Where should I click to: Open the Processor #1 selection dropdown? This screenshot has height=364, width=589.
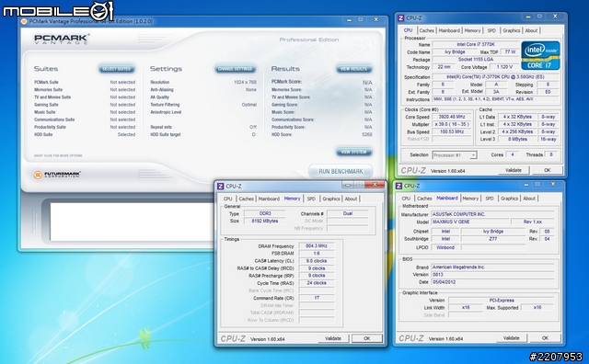coord(455,155)
